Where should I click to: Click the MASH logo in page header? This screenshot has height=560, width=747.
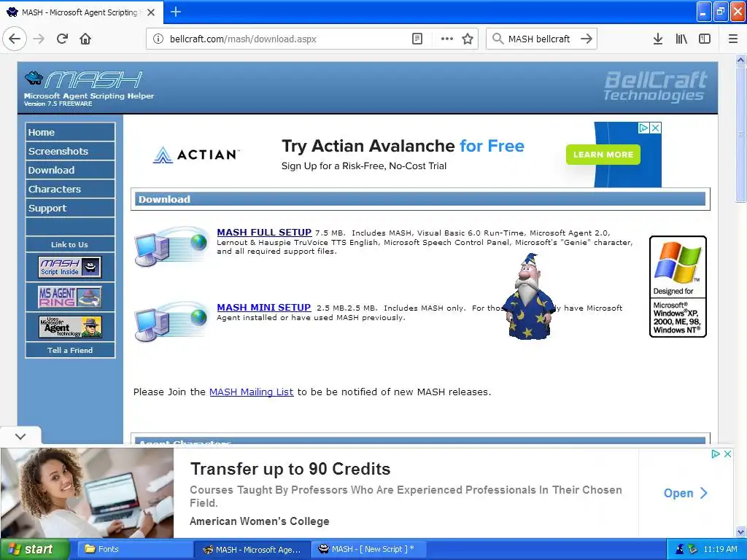coord(84,79)
